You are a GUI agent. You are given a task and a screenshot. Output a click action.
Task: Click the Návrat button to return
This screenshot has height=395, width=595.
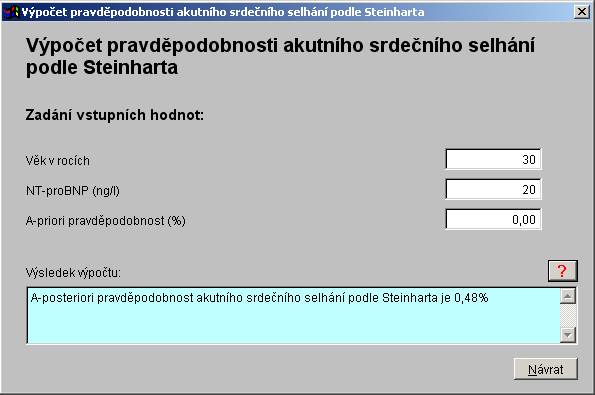[546, 369]
